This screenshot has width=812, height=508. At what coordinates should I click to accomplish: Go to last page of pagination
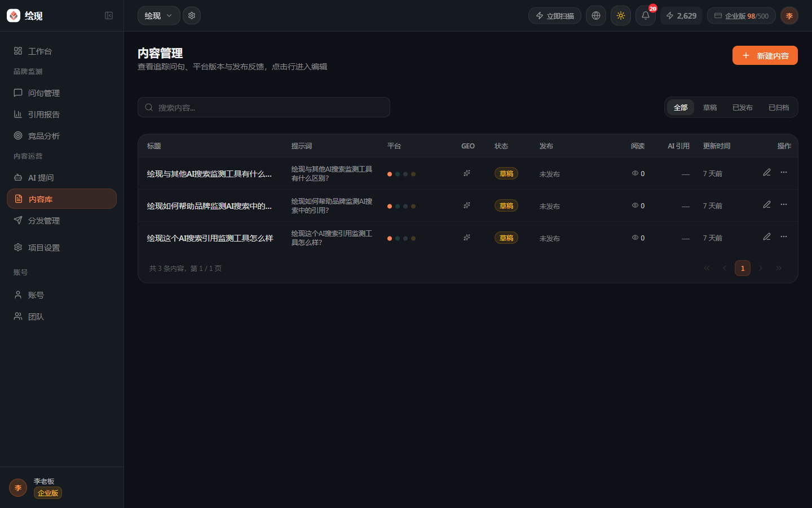pos(779,268)
